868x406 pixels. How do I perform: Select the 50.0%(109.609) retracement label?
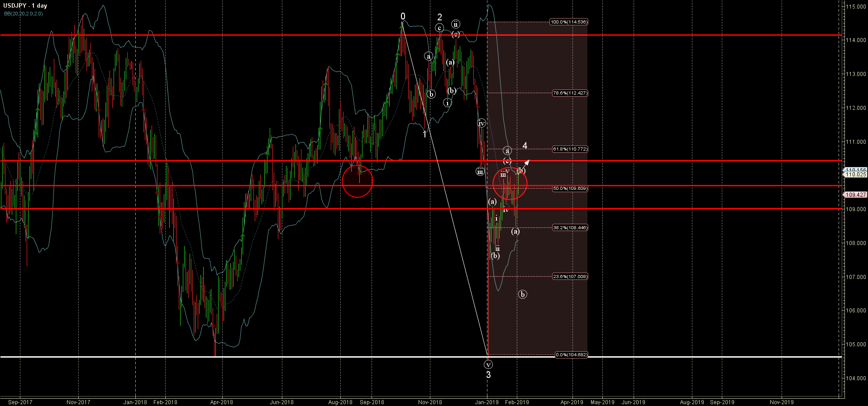tap(570, 188)
